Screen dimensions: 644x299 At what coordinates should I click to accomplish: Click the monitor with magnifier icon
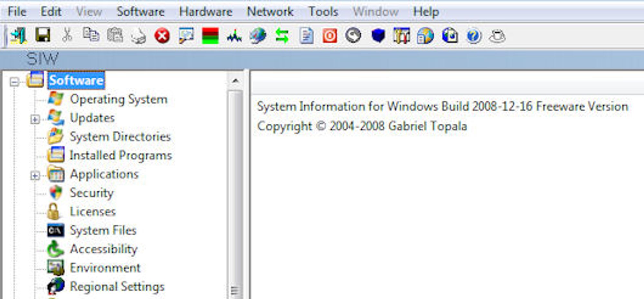[186, 35]
